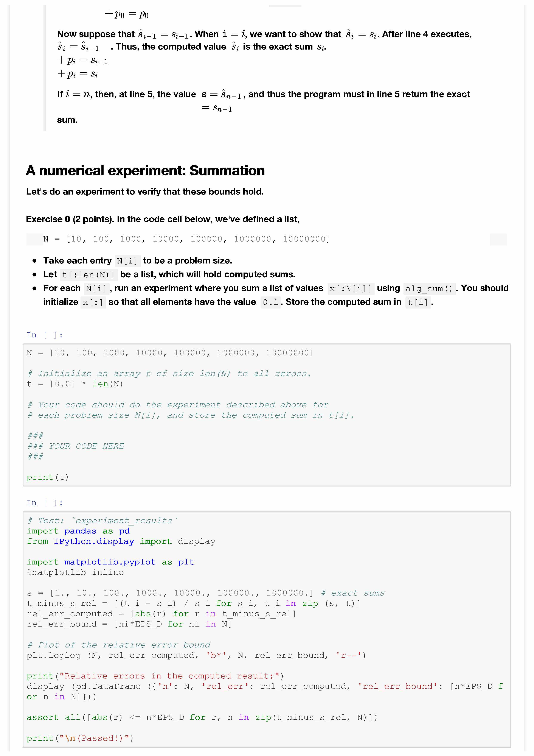The image size is (534, 756).
Task: Click the "%matplotlib inline" magic command line
Action: tap(75, 573)
